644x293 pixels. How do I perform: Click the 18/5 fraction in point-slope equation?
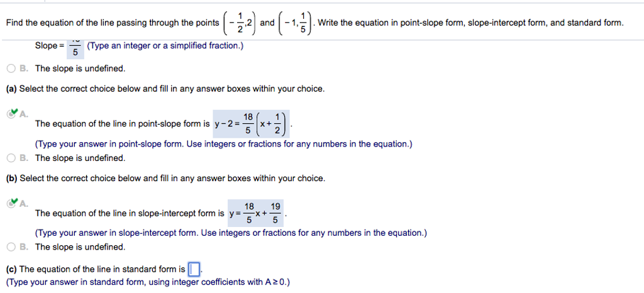(x=248, y=124)
